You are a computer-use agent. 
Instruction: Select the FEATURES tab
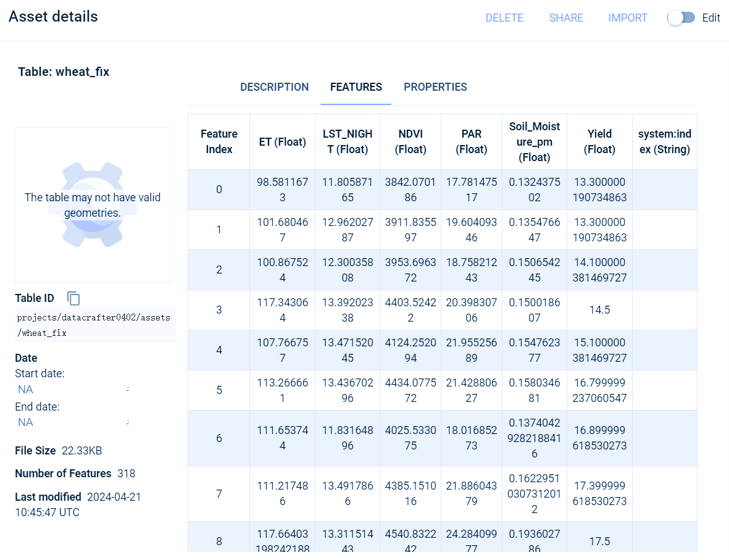coord(356,87)
